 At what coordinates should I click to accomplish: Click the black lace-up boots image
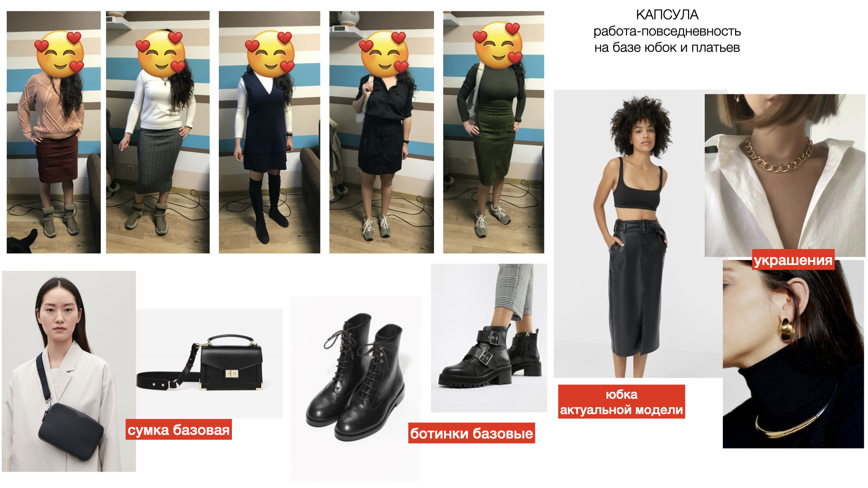click(x=355, y=389)
